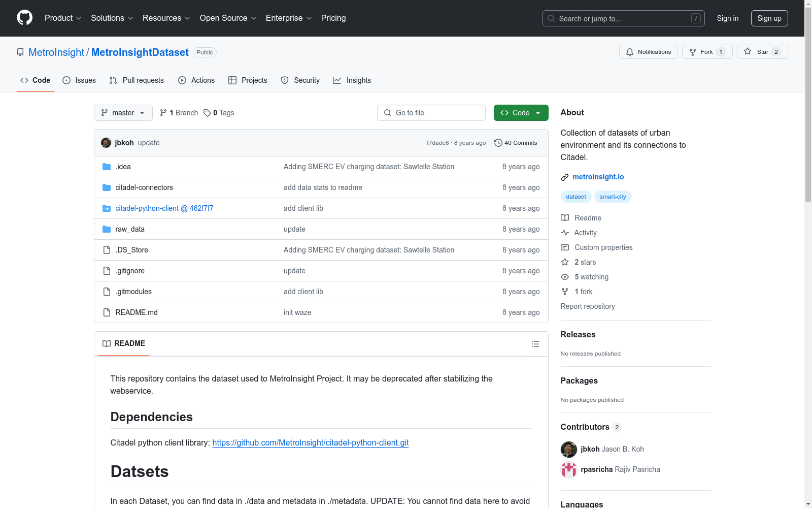Click the tag icon beside 0 Tags
Image resolution: width=812 pixels, height=508 pixels.
pyautogui.click(x=207, y=113)
